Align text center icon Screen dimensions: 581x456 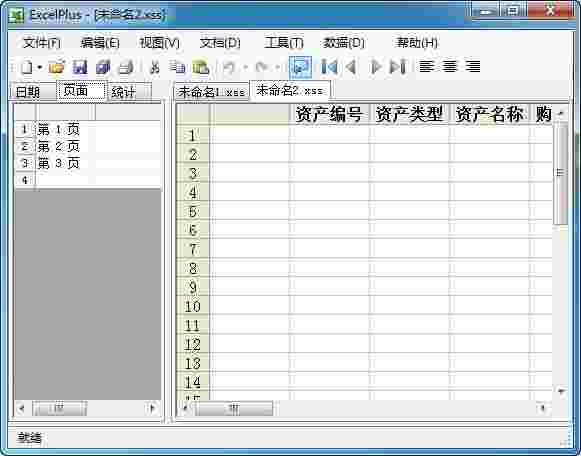[450, 67]
